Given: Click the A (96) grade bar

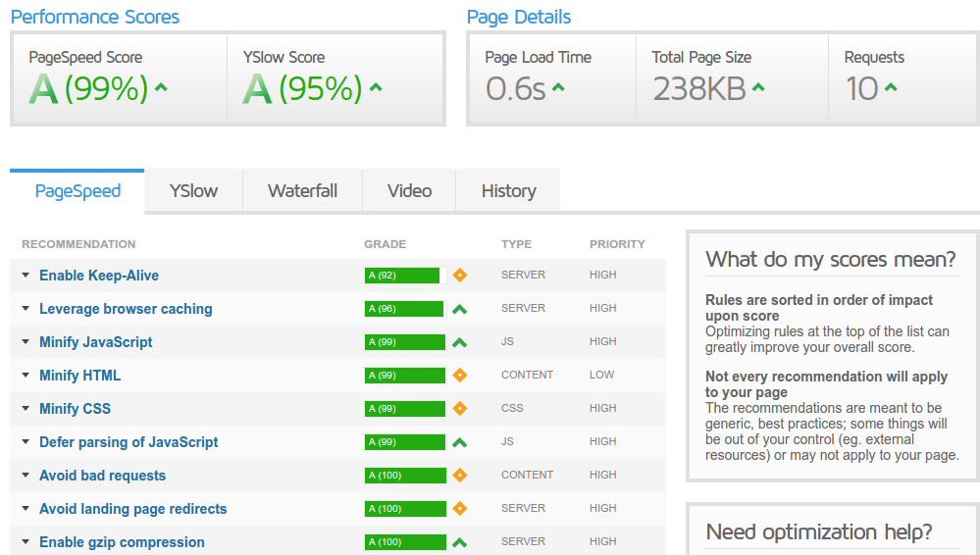Looking at the screenshot, I should pyautogui.click(x=405, y=308).
